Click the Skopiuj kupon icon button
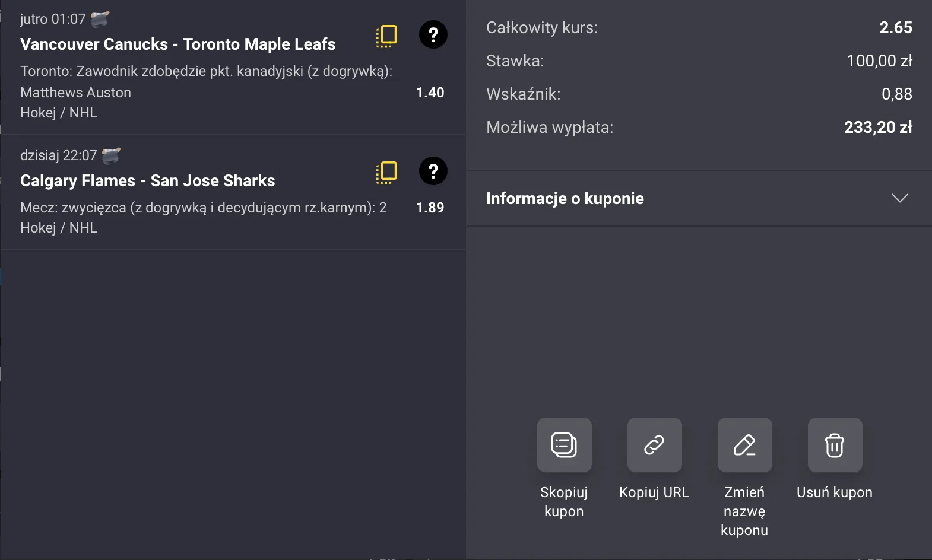Screen dimensions: 932x560 click(x=564, y=445)
